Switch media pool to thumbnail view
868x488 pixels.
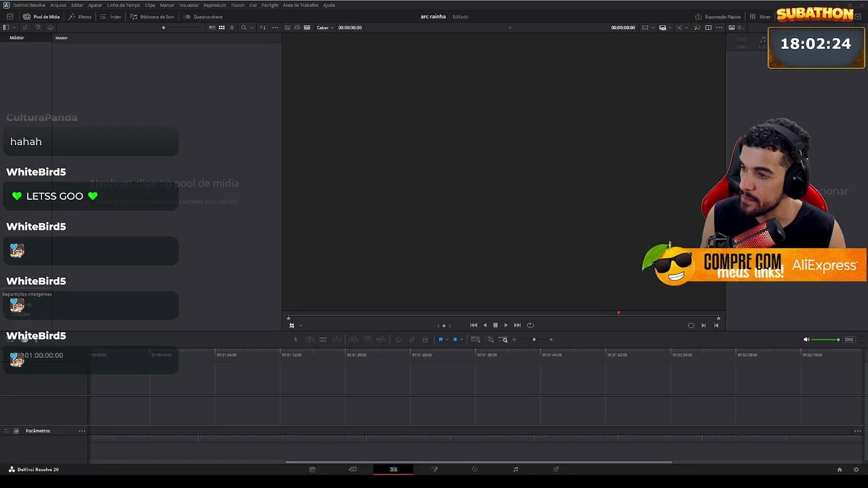(x=222, y=28)
